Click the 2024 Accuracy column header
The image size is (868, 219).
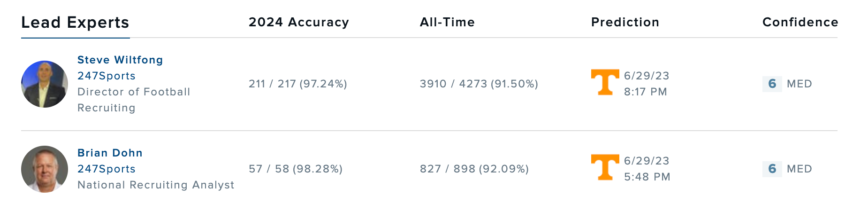coord(298,23)
